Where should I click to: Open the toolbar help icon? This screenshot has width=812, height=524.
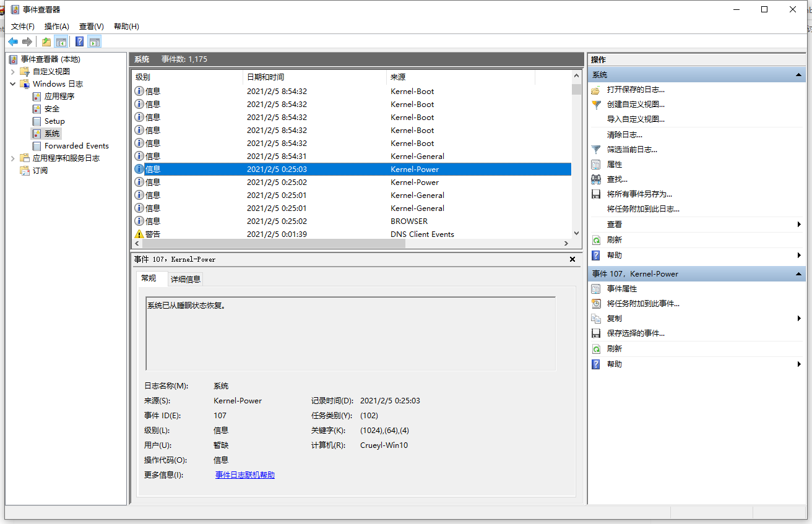(79, 41)
